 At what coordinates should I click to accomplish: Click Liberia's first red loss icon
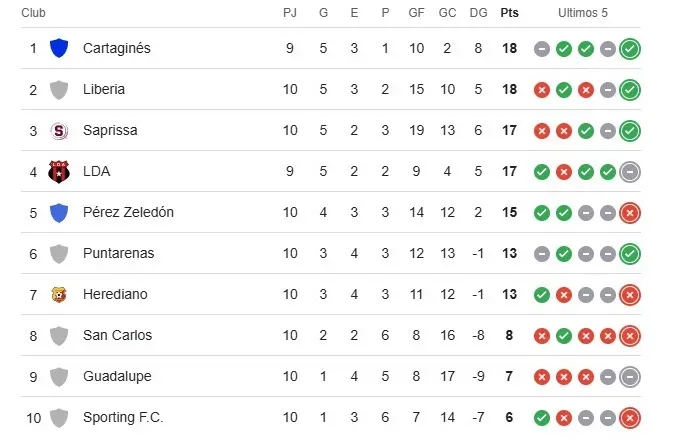click(x=542, y=89)
